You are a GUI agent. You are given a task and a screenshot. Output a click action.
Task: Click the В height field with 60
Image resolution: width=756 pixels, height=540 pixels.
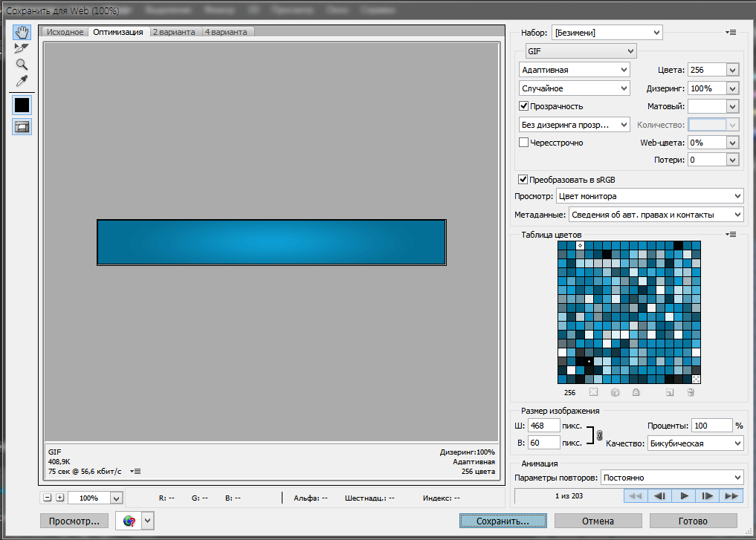(544, 443)
